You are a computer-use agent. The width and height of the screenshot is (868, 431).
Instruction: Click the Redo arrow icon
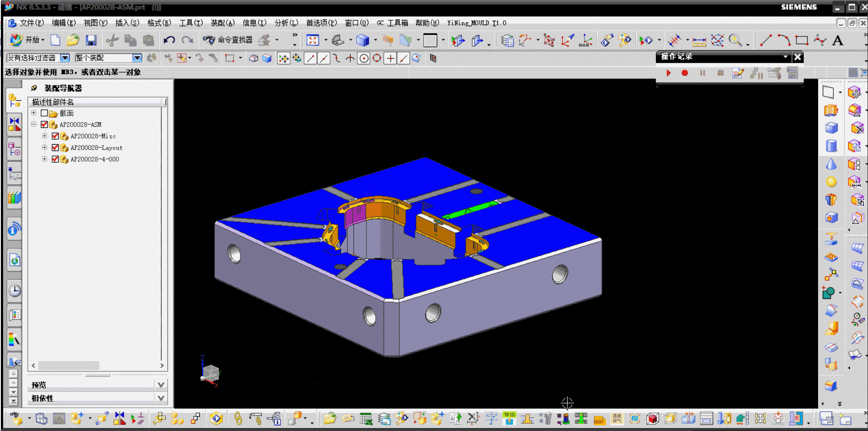pos(187,40)
